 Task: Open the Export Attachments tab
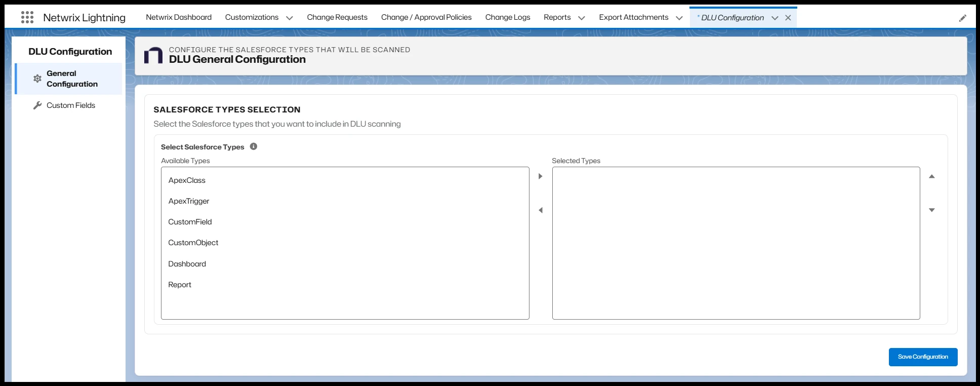click(x=634, y=17)
